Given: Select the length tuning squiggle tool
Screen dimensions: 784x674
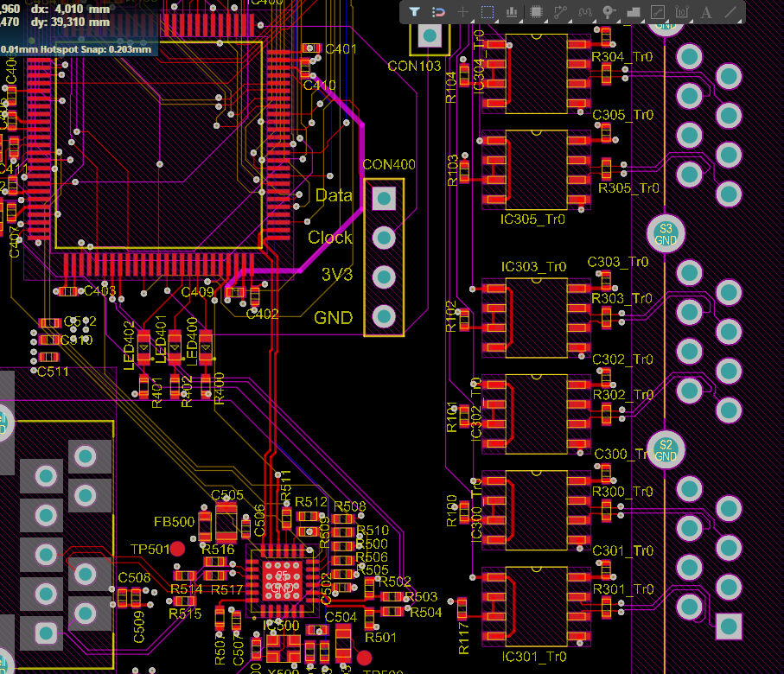Looking at the screenshot, I should [585, 12].
